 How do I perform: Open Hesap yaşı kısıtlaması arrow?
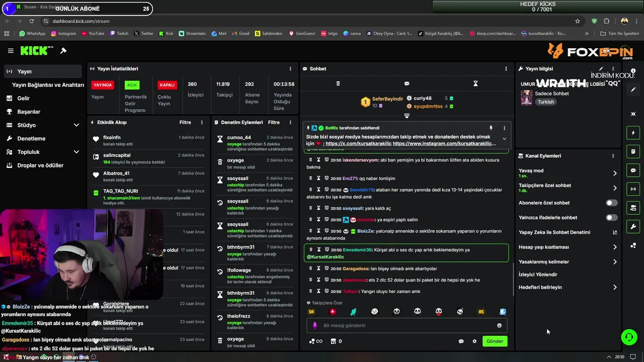(x=614, y=247)
